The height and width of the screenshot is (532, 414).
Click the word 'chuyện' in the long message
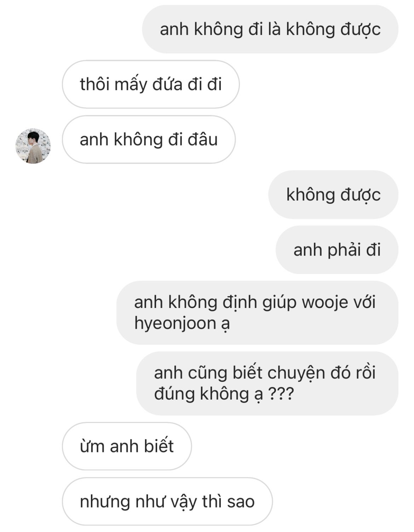point(296,373)
